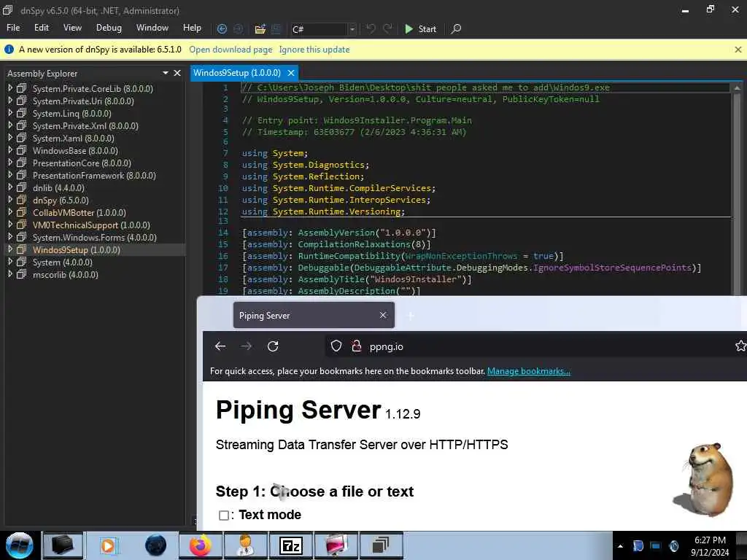Select PresentationFramework (8.0.0.0) assembly

pos(94,175)
